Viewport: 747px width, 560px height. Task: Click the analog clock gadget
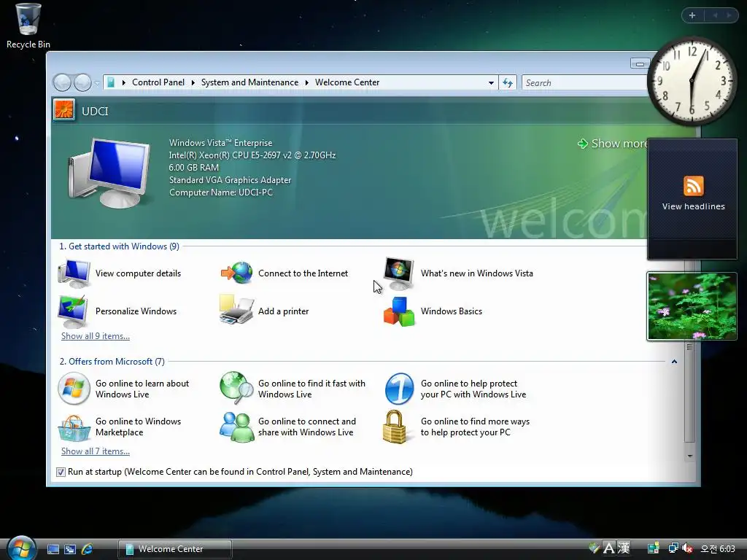(x=692, y=82)
